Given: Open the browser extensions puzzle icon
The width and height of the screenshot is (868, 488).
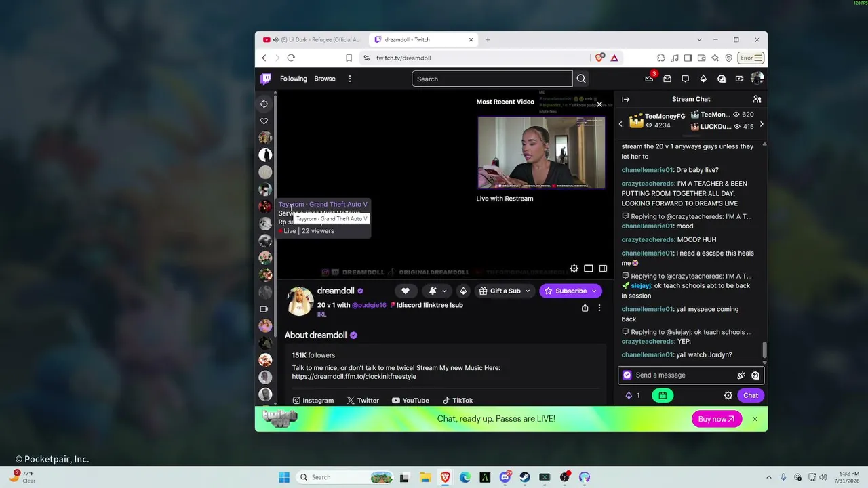Looking at the screenshot, I should (x=661, y=58).
